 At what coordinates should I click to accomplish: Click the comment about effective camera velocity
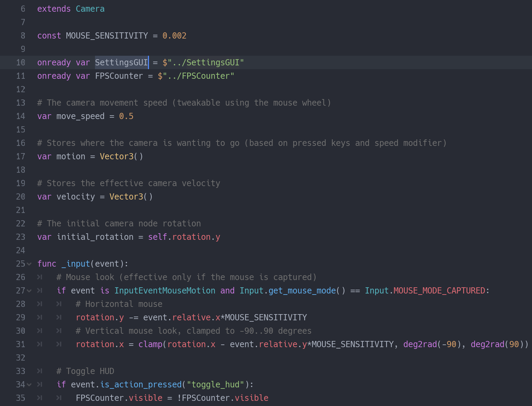[129, 183]
